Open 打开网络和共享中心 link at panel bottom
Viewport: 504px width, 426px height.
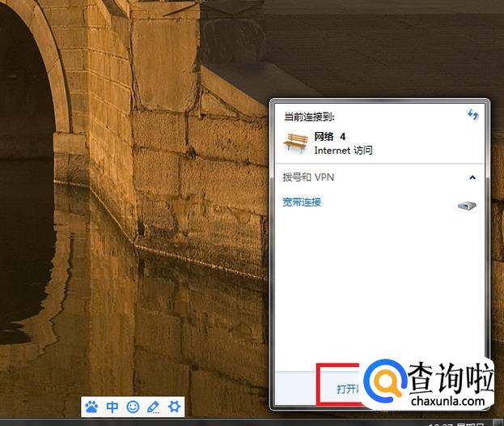(347, 389)
